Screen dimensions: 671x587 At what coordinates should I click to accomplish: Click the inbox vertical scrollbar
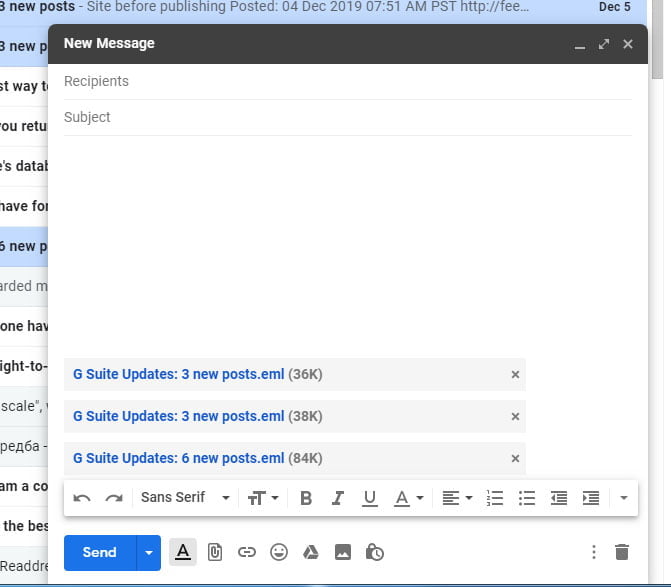657,39
